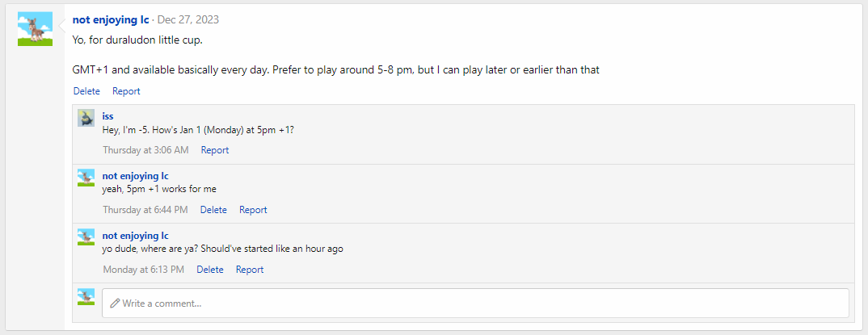
Task: Report the "yeah, 5pm +1 works" comment
Action: point(253,210)
